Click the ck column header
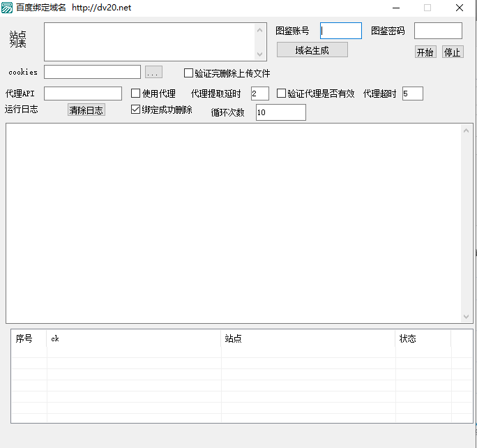Screen dimensions: 477x448 134,338
